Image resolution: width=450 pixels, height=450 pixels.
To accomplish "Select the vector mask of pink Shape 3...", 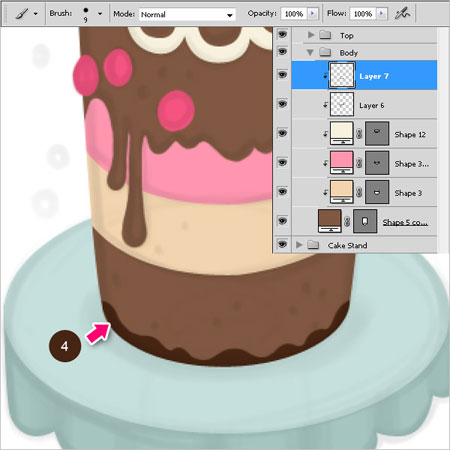I will (377, 163).
